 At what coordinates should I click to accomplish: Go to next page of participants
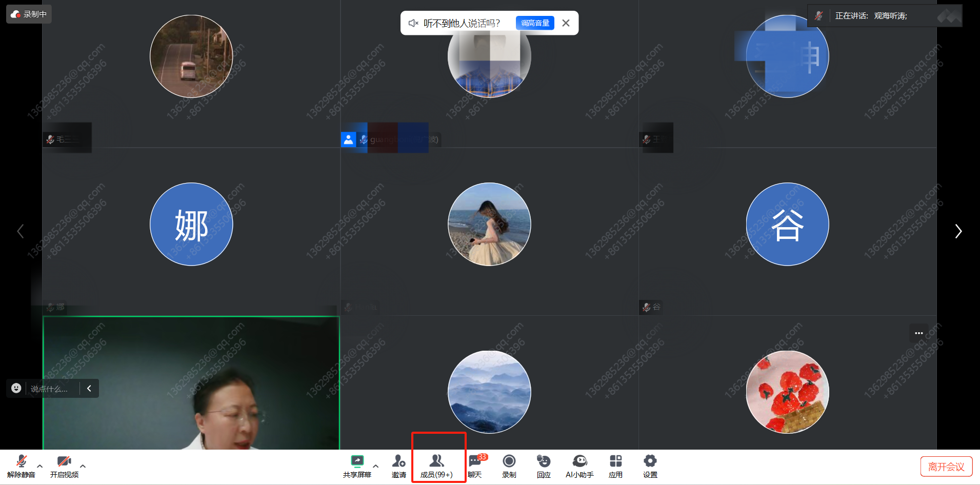pos(958,231)
